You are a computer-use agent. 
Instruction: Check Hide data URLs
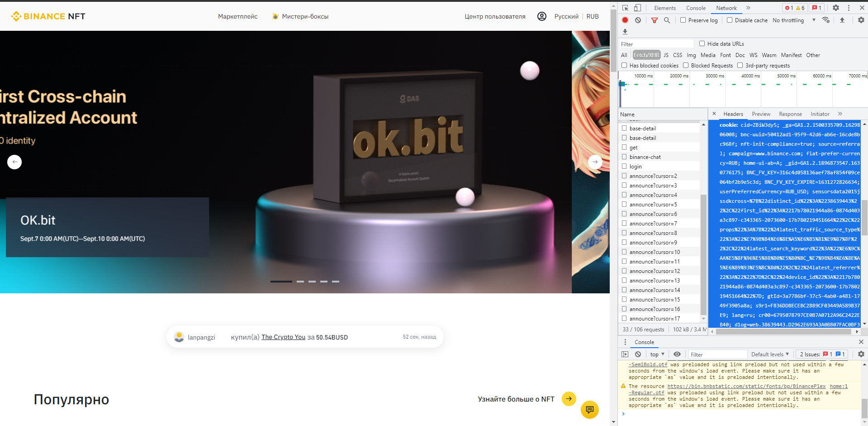pos(702,43)
